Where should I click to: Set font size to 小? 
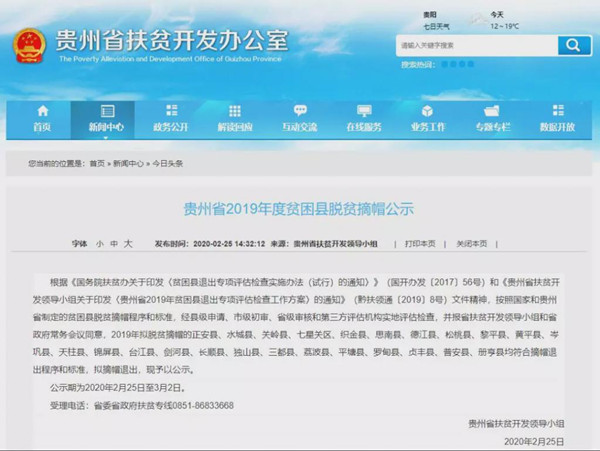(100, 243)
